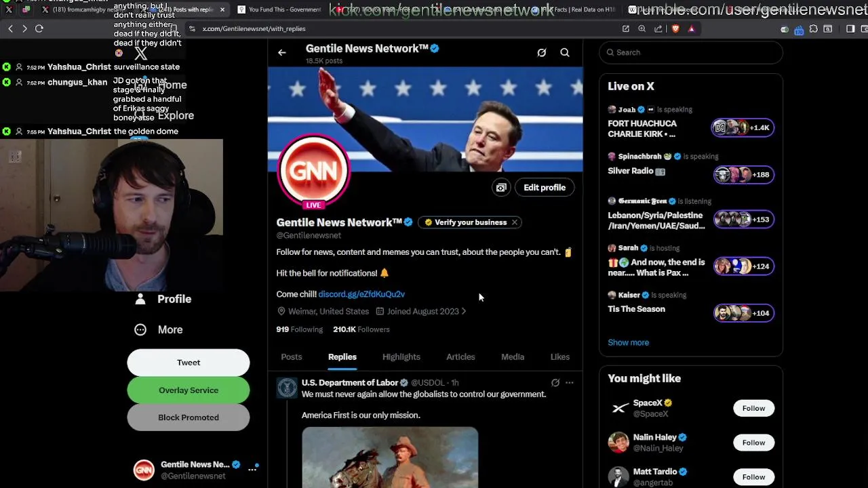The image size is (868, 488).
Task: Click the GNN profile avatar
Action: tap(313, 169)
